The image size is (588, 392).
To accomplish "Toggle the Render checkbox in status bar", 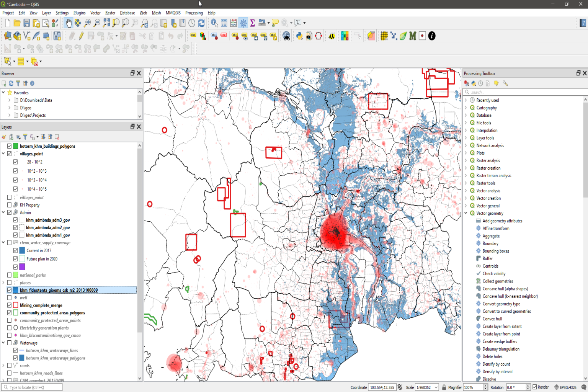I will 535,387.
